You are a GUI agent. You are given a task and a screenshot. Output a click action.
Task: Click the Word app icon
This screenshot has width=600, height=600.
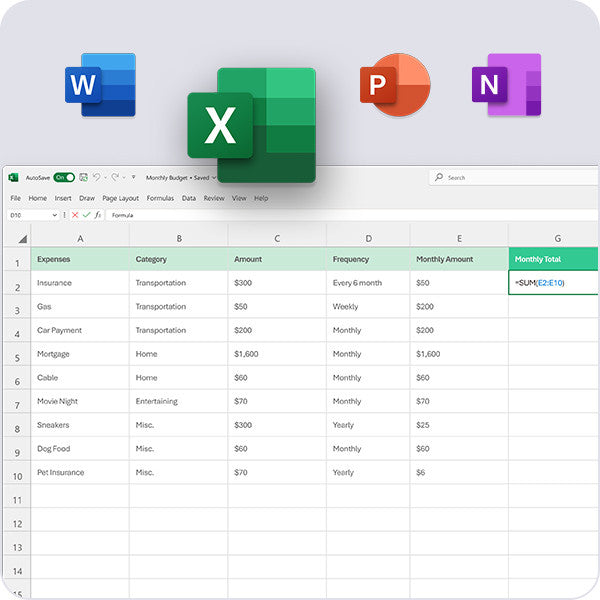[100, 86]
